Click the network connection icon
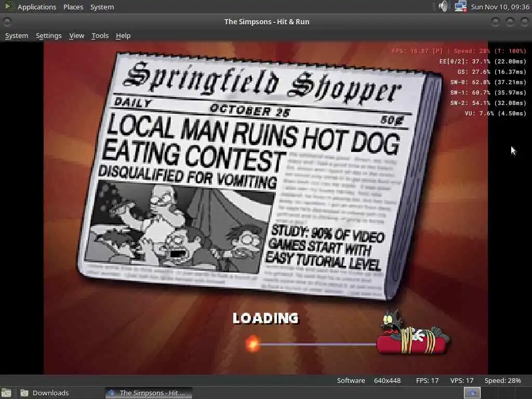532x399 pixels. 460,6
